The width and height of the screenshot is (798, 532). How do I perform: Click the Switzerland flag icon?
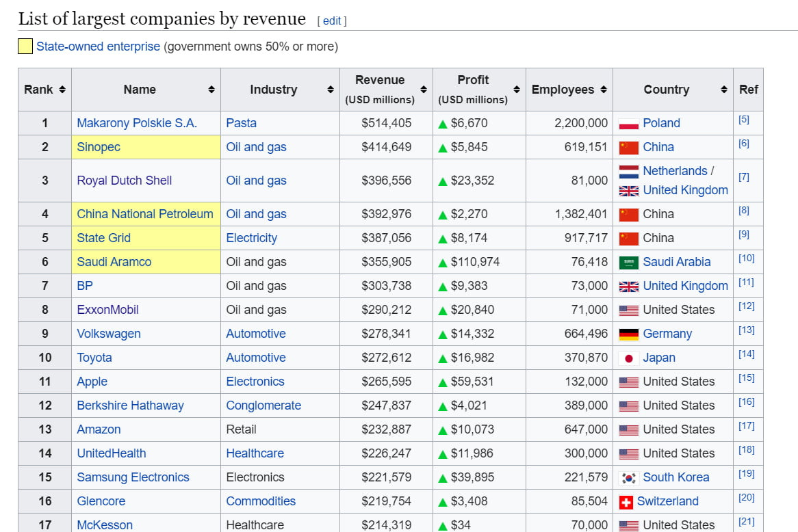pyautogui.click(x=626, y=502)
